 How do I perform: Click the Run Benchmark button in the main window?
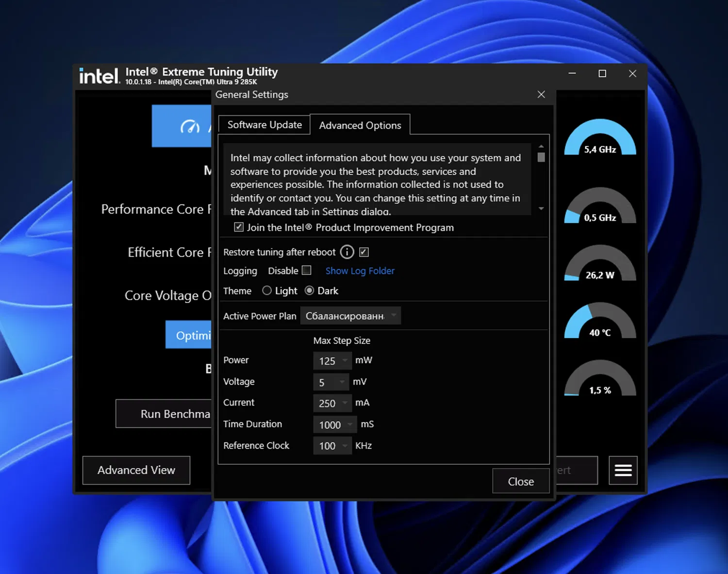click(164, 414)
